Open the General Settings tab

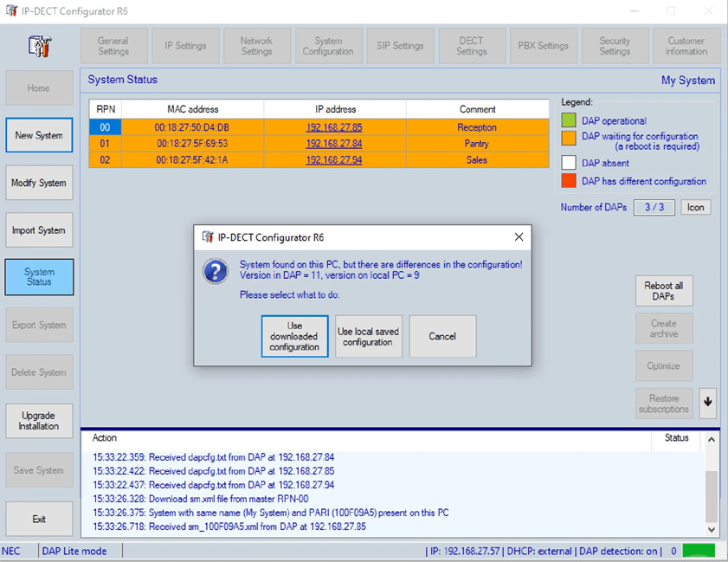[x=113, y=46]
